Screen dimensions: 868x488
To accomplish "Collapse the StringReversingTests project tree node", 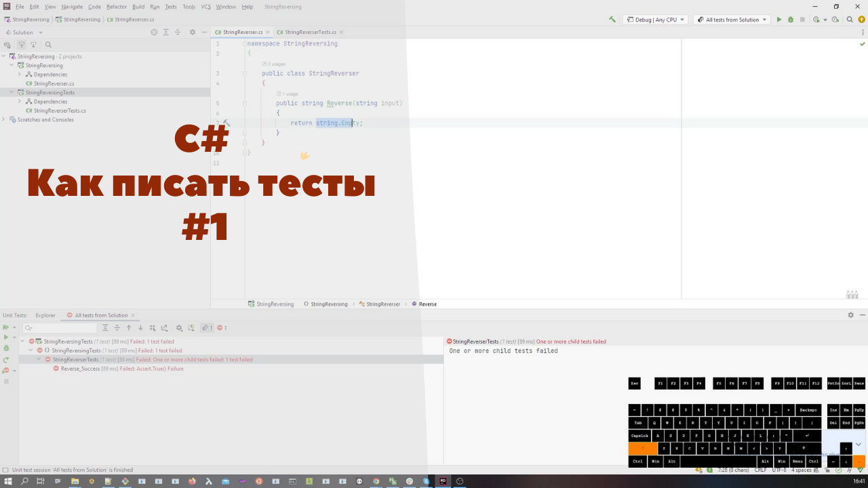I will point(12,92).
